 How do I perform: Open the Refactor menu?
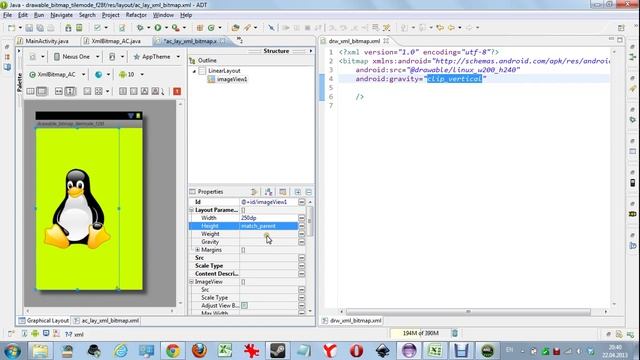136,15
